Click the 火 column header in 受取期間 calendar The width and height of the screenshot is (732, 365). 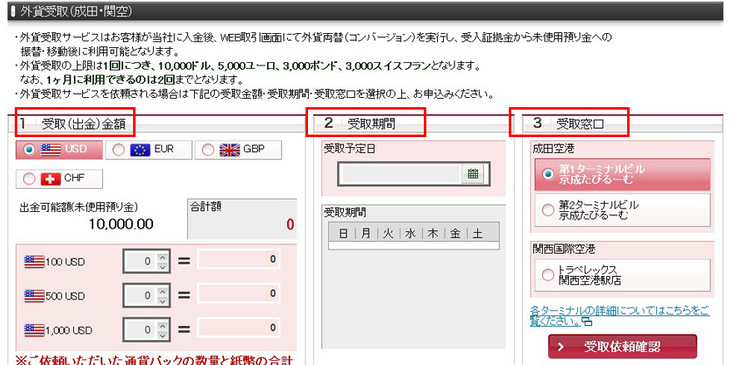[x=388, y=233]
